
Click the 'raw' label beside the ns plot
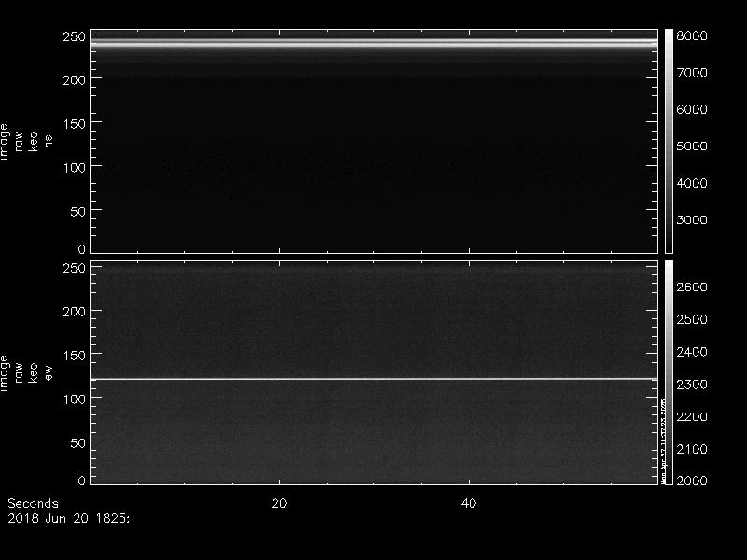pos(19,142)
